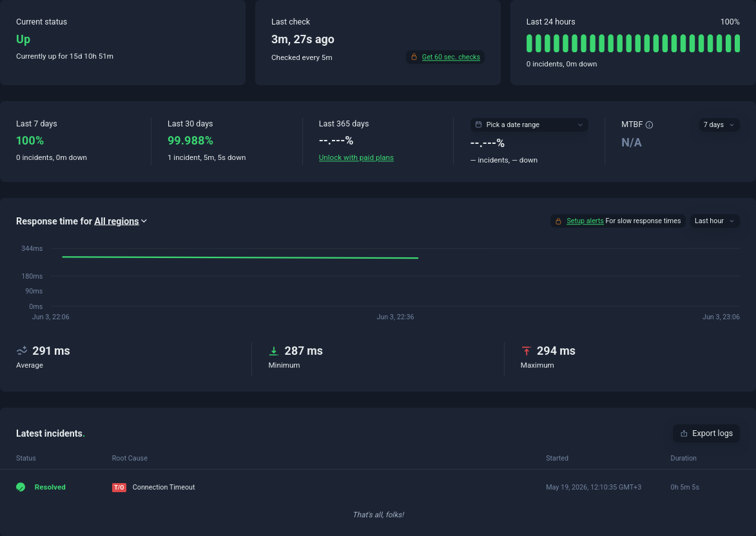Click the green response time line
The width and height of the screenshot is (756, 536).
(240, 257)
